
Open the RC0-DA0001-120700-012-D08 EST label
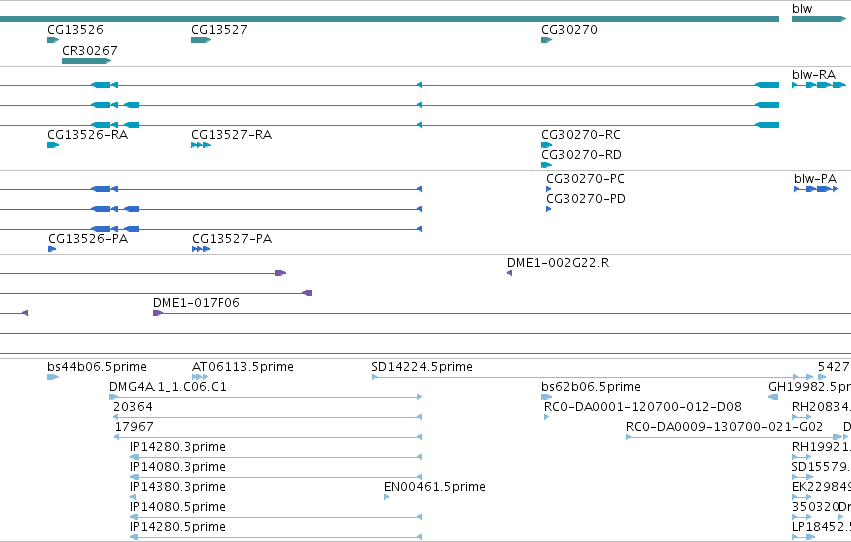point(643,407)
